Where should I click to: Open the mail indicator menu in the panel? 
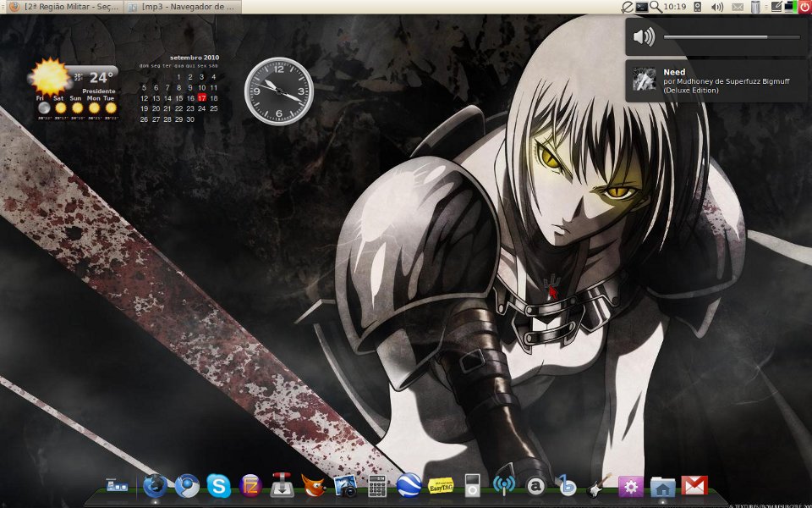tap(738, 7)
